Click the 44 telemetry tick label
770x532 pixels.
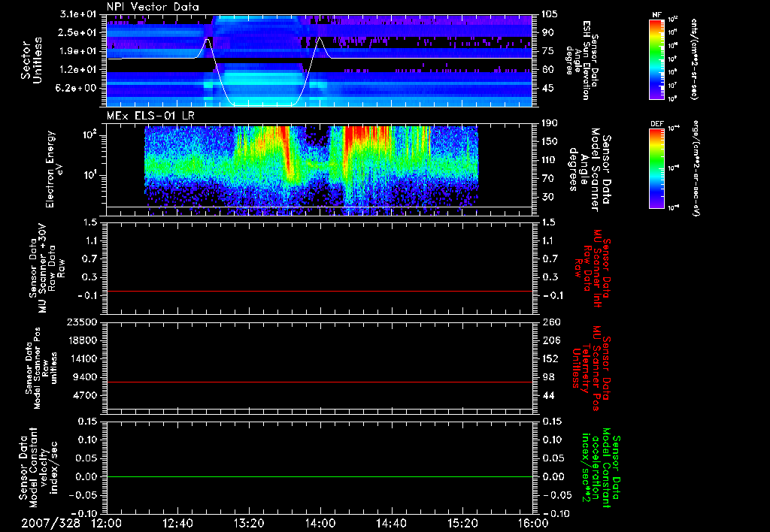coord(547,395)
